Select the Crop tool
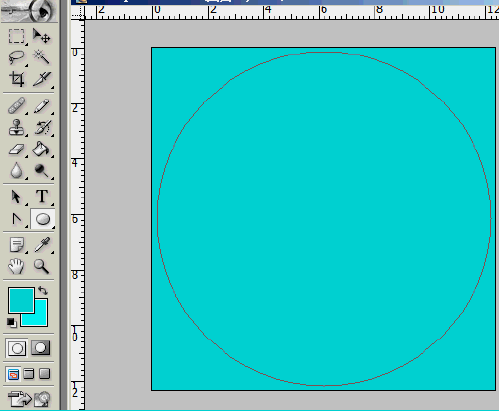The width and height of the screenshot is (500, 411). (16, 79)
